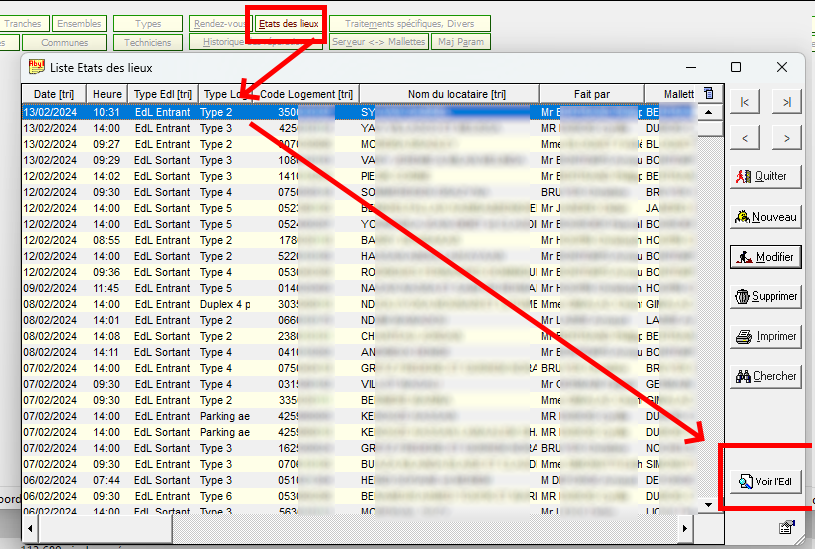This screenshot has height=549, width=815.
Task: Go to next record with > button
Action: click(x=787, y=137)
